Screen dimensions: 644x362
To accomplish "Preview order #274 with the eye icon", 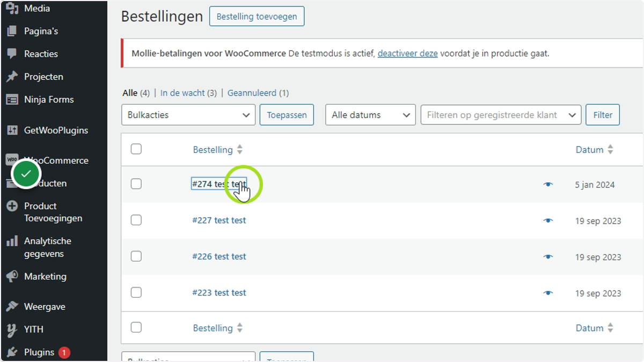I will coord(548,184).
